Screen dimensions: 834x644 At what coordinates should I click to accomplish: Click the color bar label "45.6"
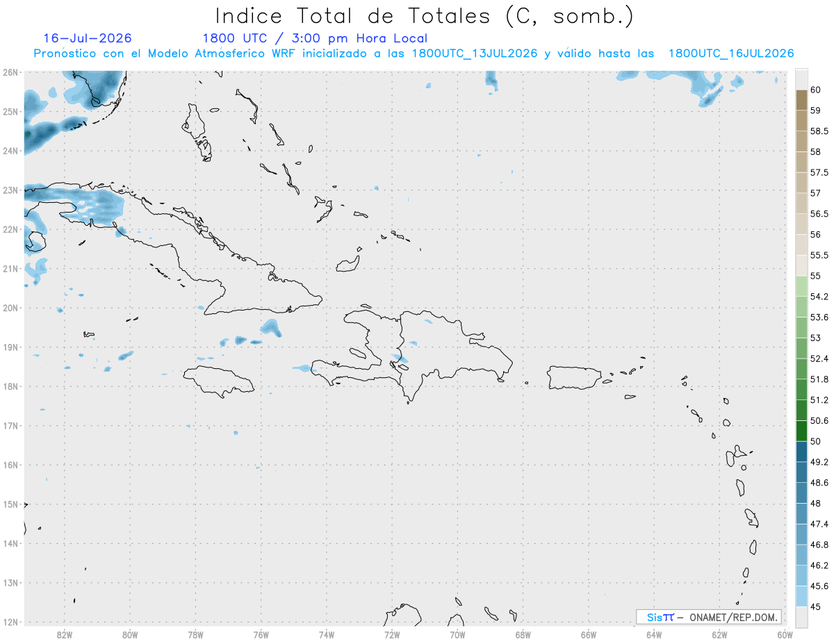tap(819, 586)
